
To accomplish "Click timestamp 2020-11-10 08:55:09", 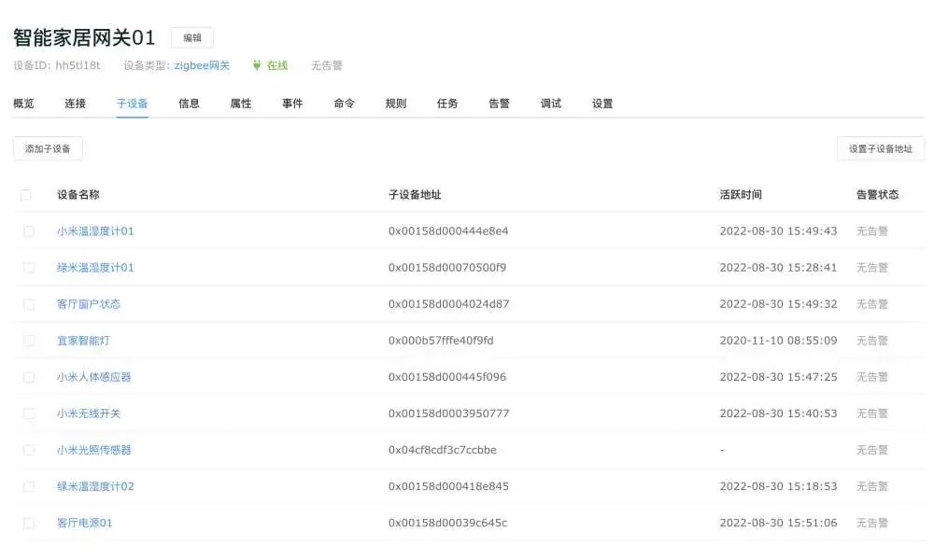I will pyautogui.click(x=778, y=341).
